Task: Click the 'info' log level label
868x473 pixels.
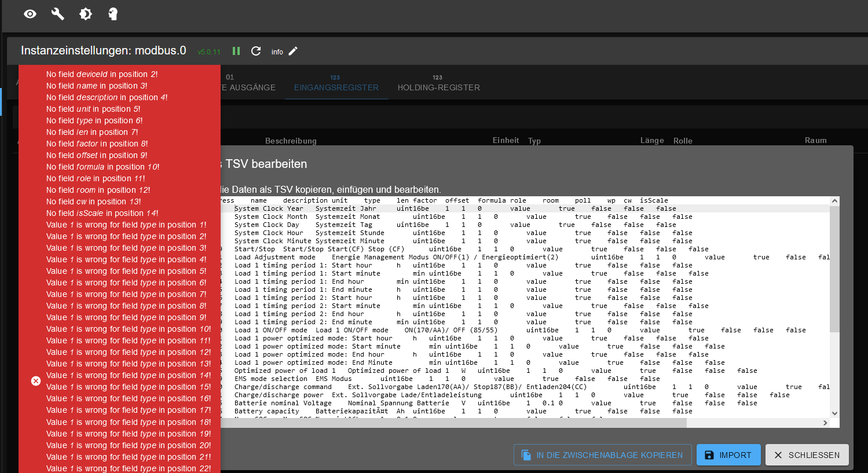Action: [277, 52]
